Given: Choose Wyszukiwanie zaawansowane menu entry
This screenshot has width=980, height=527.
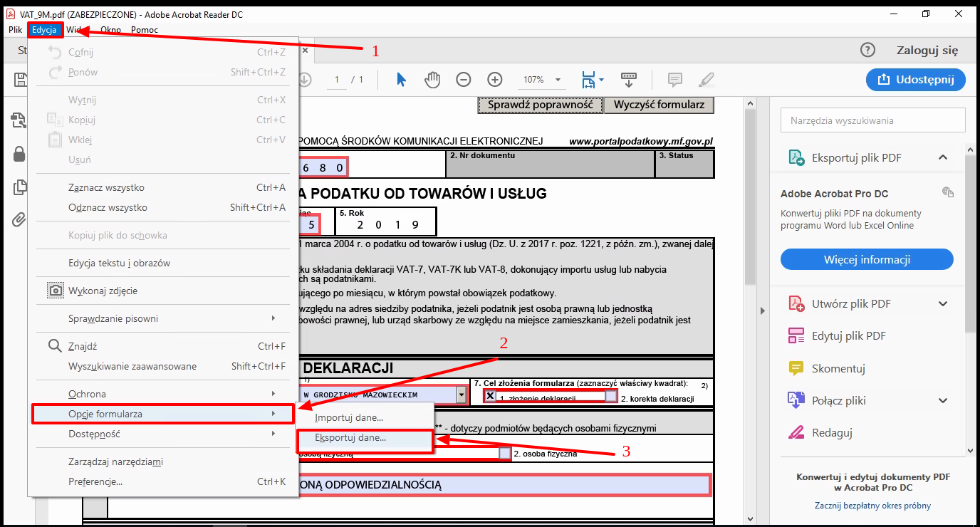Looking at the screenshot, I should click(163, 366).
